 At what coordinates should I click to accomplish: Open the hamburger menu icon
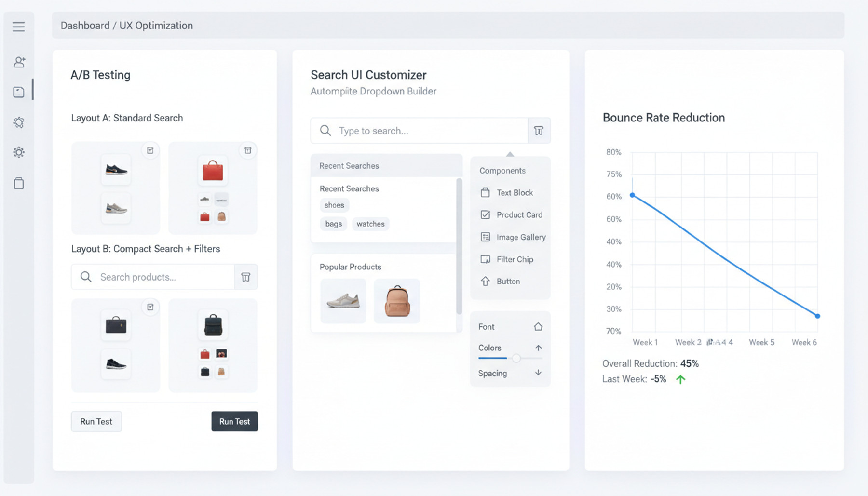(19, 27)
